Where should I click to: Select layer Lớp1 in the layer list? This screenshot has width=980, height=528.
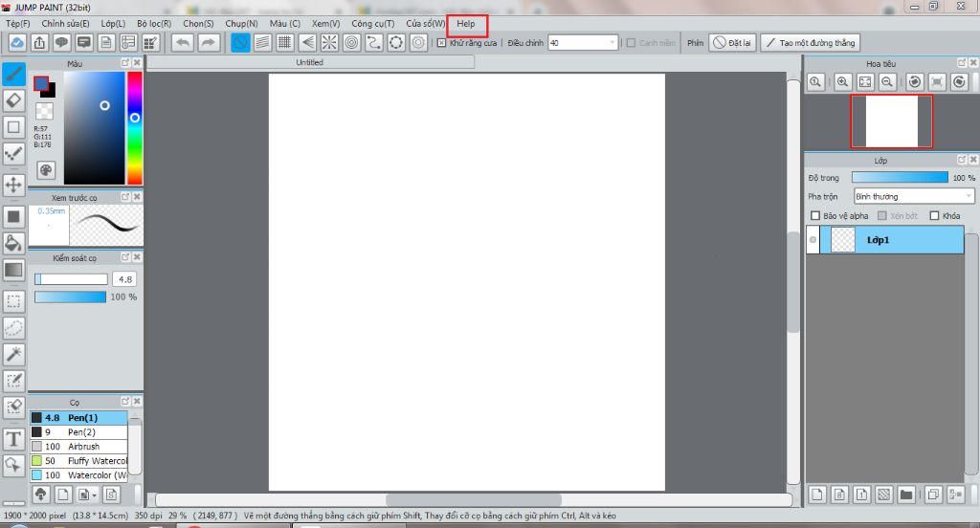coord(885,239)
